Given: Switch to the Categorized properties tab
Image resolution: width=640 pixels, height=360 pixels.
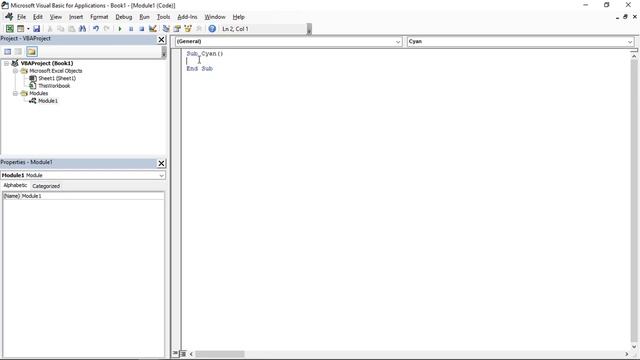Looking at the screenshot, I should point(46,186).
